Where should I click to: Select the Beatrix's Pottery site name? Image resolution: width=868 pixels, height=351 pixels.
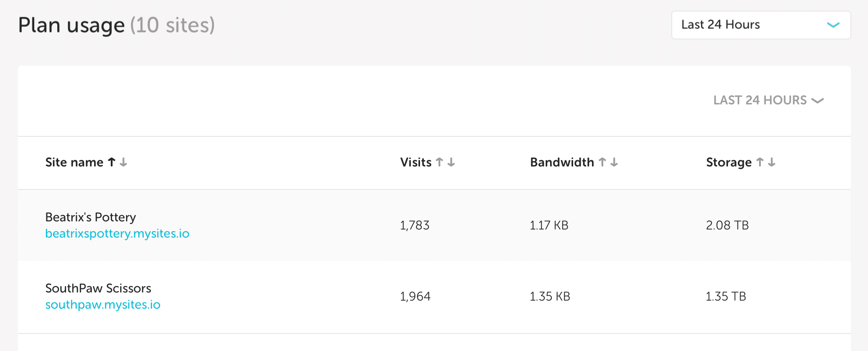pos(90,217)
